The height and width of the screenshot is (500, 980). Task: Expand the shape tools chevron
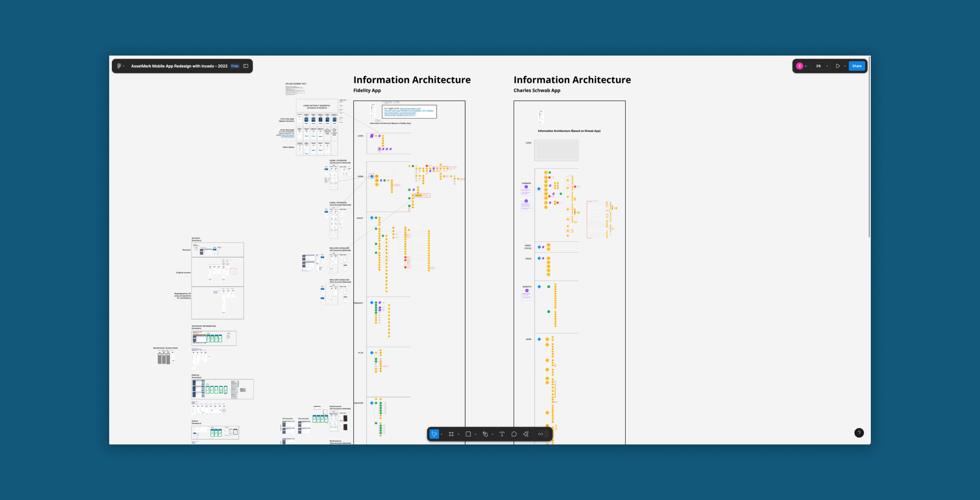tap(475, 434)
